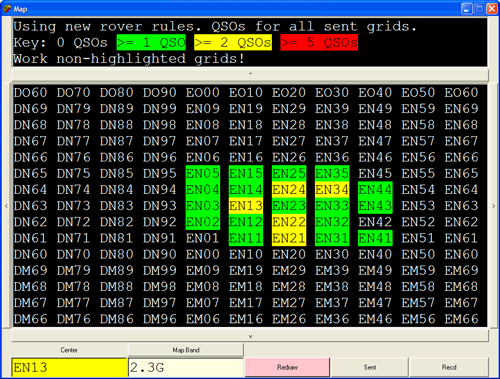This screenshot has height=379, width=500.
Task: Click the Sent button
Action: pyautogui.click(x=370, y=367)
